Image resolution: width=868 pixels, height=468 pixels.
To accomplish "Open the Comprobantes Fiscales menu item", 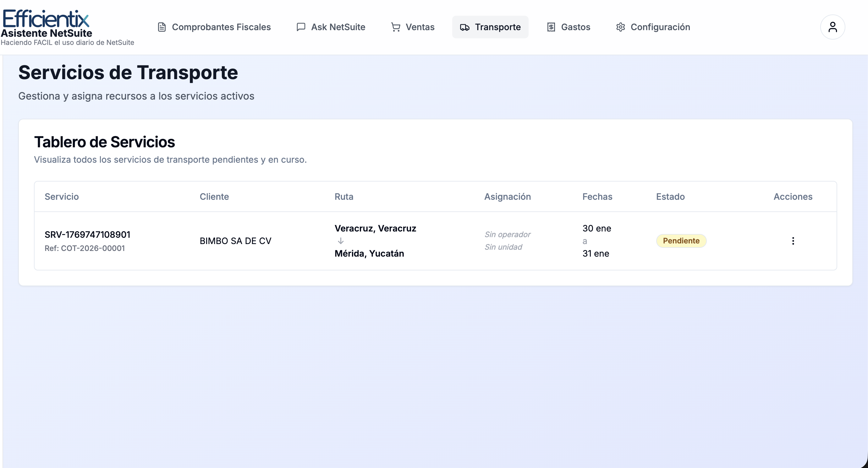I will pos(214,27).
